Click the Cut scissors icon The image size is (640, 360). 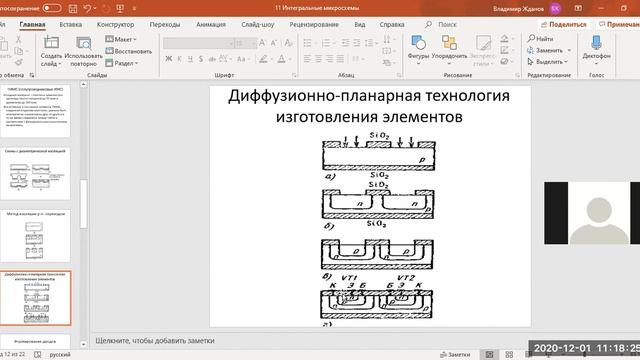[18, 40]
